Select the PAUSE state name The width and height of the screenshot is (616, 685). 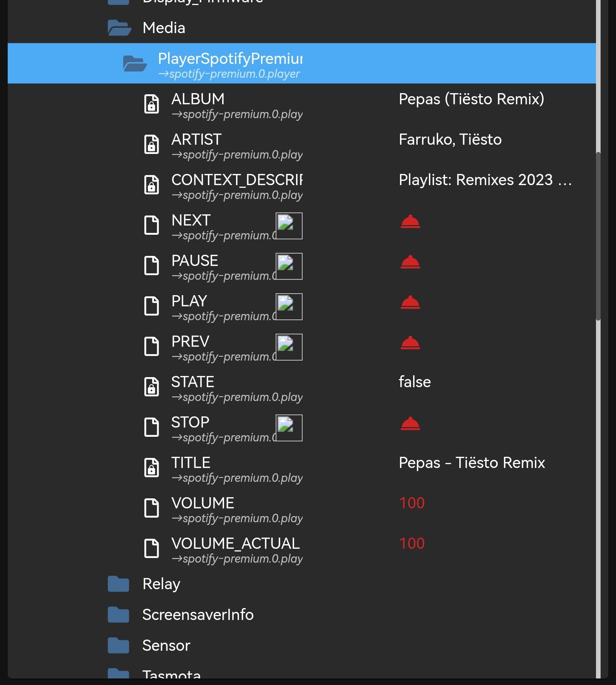pos(195,261)
